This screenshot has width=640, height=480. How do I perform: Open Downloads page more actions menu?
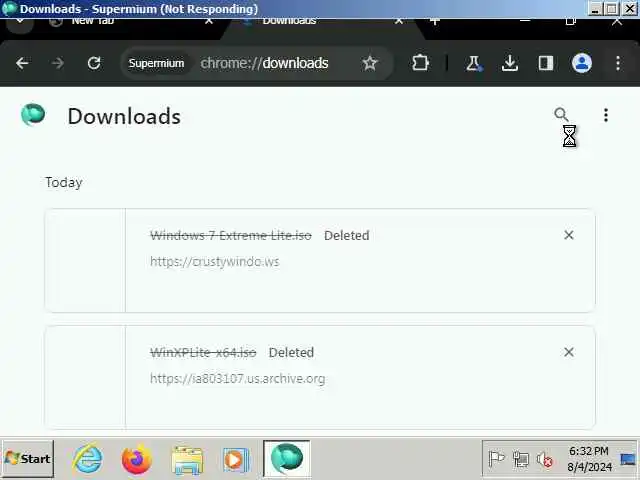coord(606,115)
